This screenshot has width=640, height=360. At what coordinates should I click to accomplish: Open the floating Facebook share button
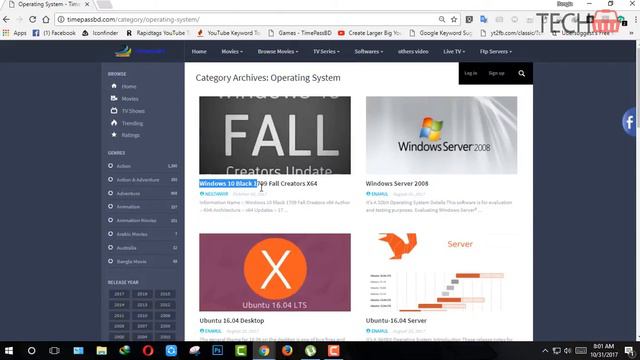(629, 122)
